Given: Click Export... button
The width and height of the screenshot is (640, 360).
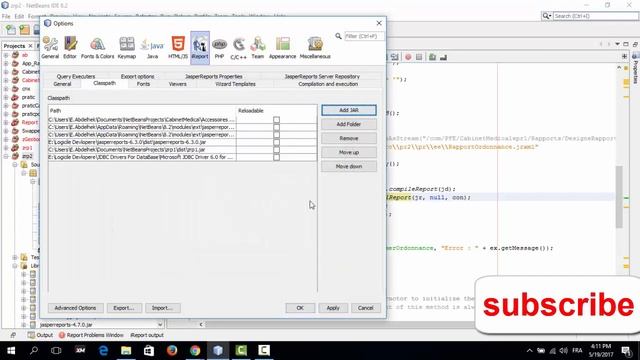Looking at the screenshot, I should click(x=124, y=308).
